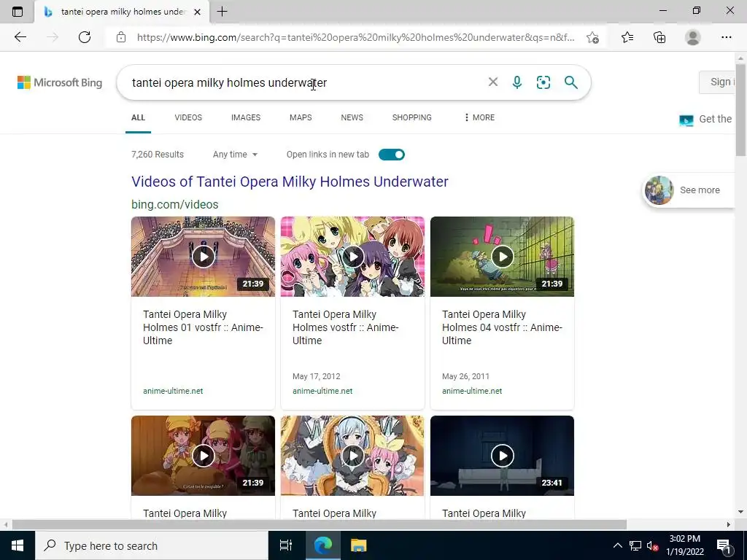Click the browser address bar URL
Screen dimensions: 747x560
355,37
